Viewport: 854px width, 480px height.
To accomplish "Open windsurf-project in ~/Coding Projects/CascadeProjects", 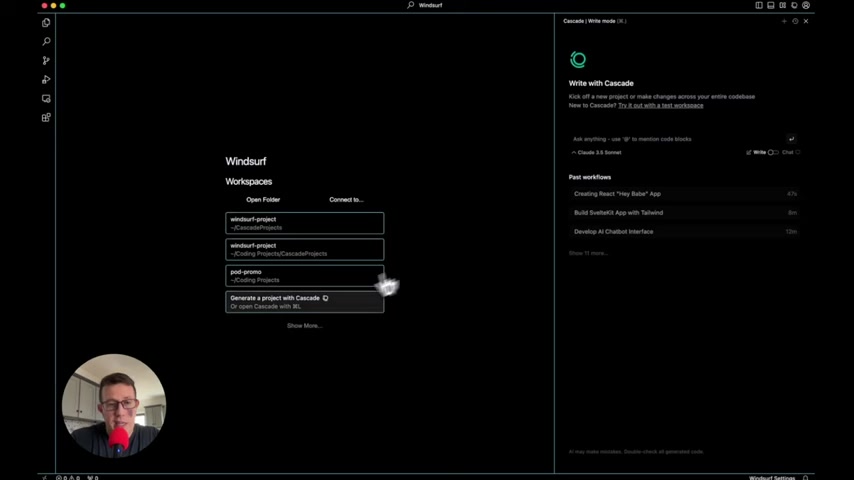I will coord(304,250).
